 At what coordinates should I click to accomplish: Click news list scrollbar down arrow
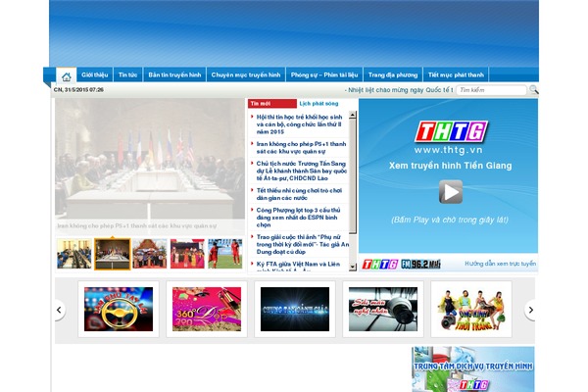click(353, 268)
